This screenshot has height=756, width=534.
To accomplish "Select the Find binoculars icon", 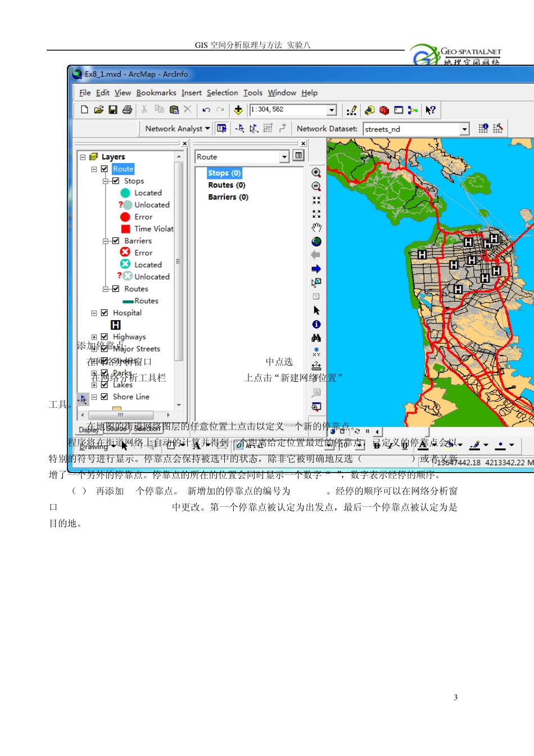I will pos(316,338).
